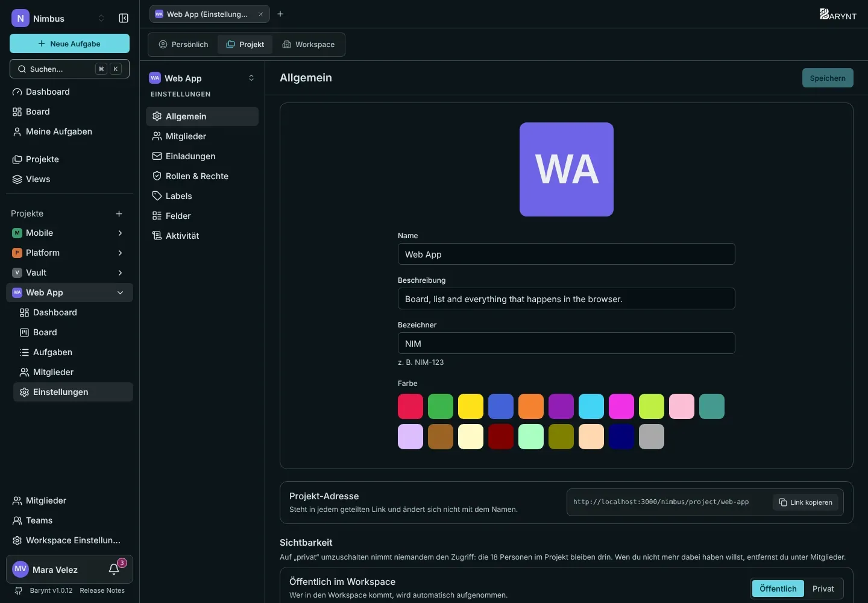Set visibility to Privat
The height and width of the screenshot is (603, 868).
pyautogui.click(x=823, y=589)
